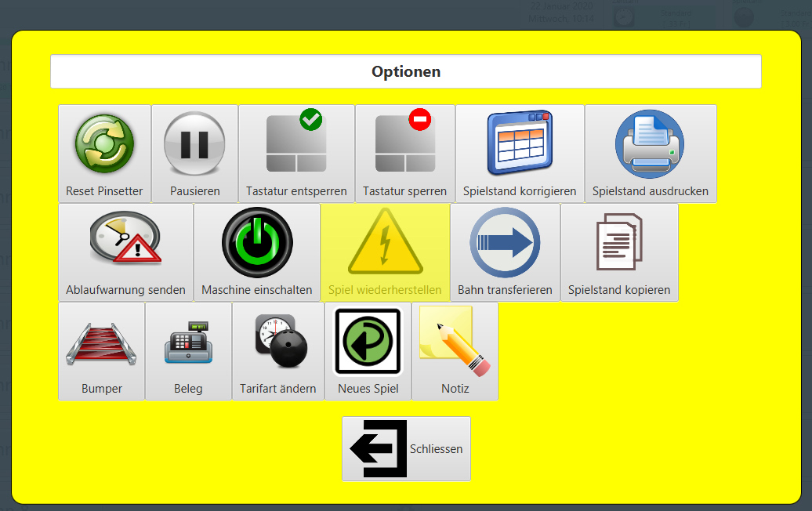Start a Neues Spiel
The width and height of the screenshot is (812, 511).
pyautogui.click(x=368, y=351)
